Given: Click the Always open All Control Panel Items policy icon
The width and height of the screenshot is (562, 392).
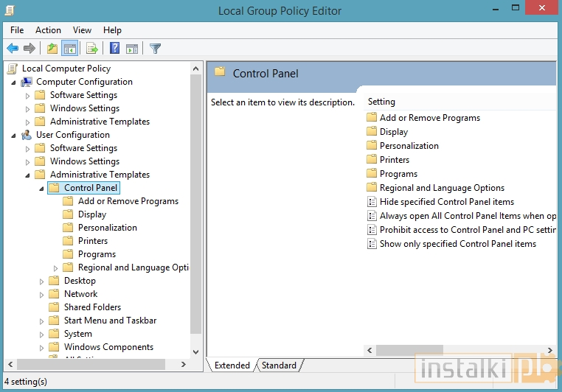Looking at the screenshot, I should tap(372, 216).
